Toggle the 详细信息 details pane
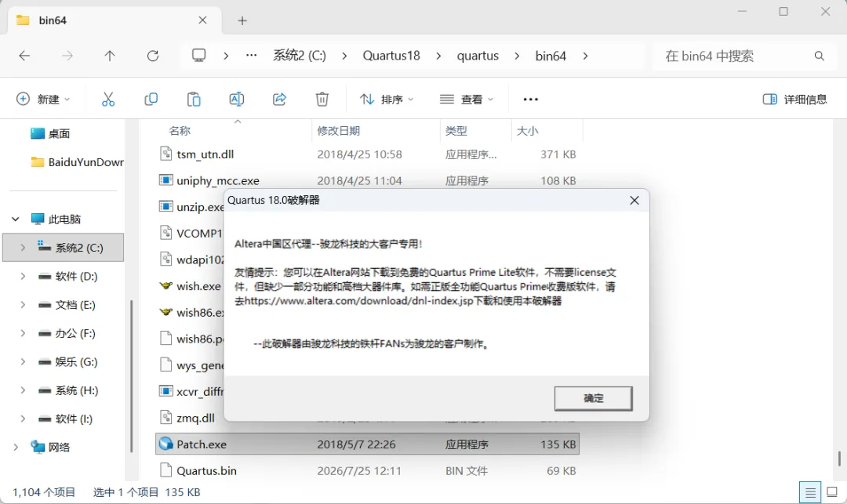The height and width of the screenshot is (504, 847). point(794,100)
